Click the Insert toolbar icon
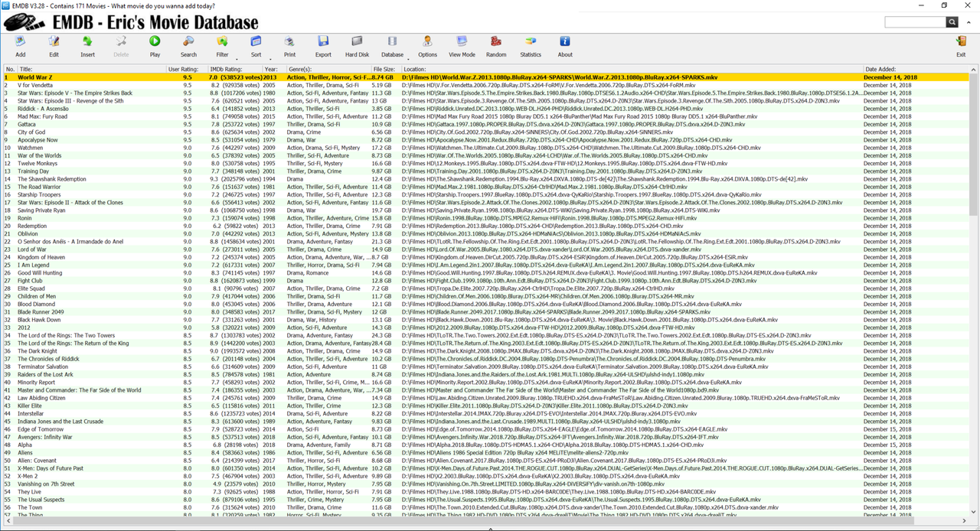 (87, 41)
